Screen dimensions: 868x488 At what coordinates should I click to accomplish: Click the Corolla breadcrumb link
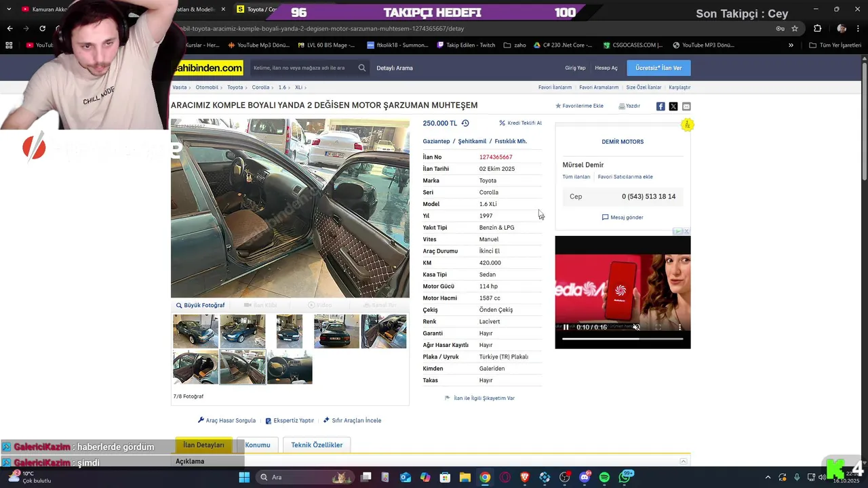click(260, 87)
